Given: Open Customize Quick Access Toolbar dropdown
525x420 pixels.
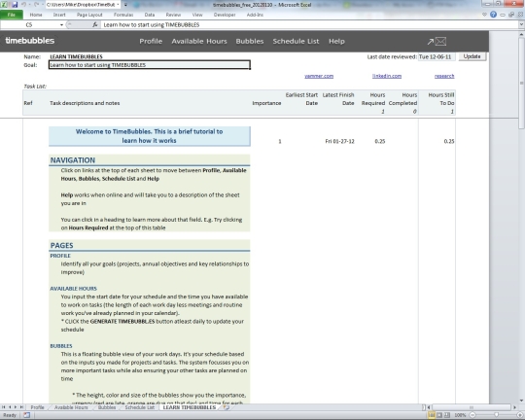Looking at the screenshot, I should 125,5.
